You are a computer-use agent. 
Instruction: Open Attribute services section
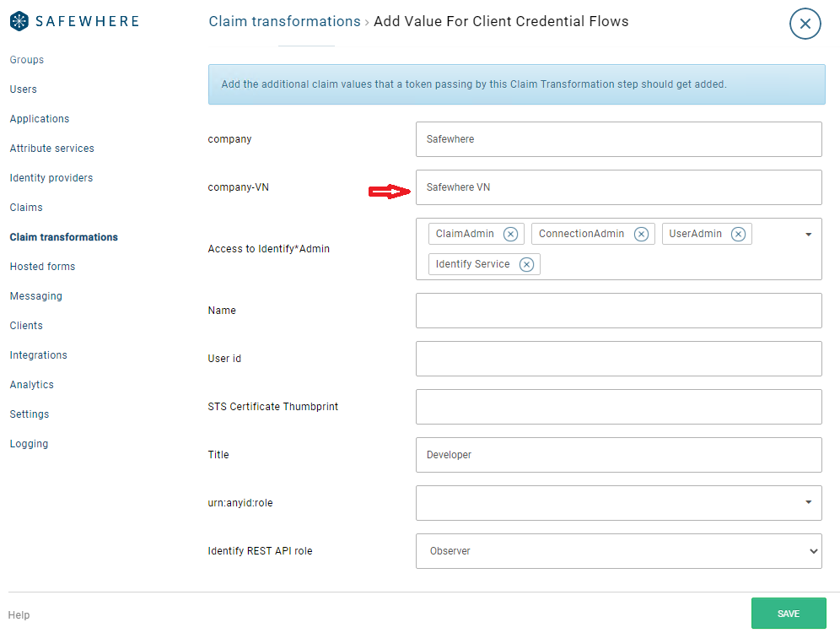pos(52,149)
